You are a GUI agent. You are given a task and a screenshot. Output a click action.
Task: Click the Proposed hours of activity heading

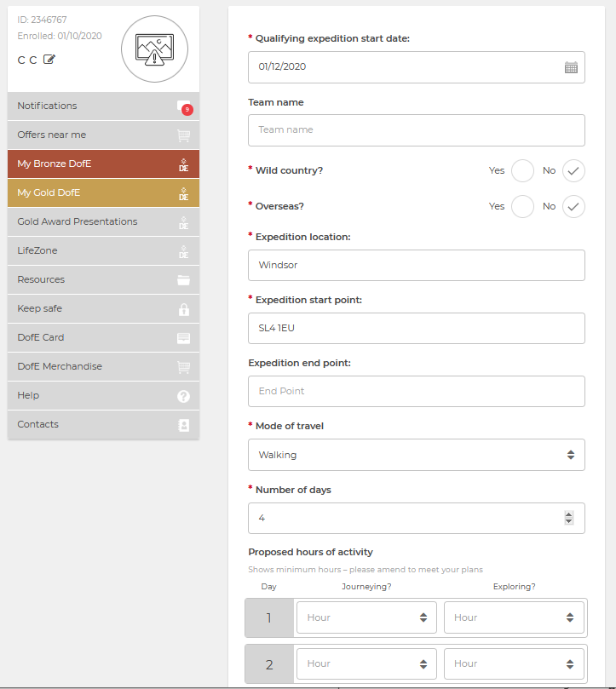[310, 552]
